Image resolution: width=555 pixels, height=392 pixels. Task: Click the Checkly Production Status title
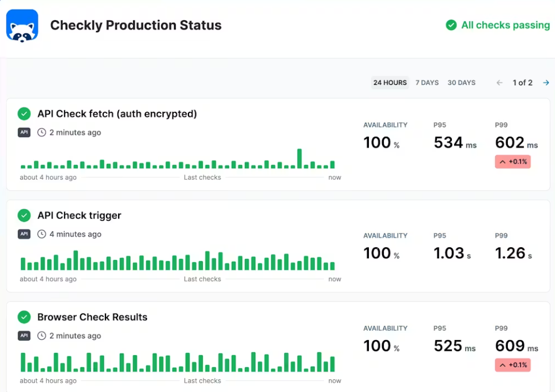[x=135, y=25]
